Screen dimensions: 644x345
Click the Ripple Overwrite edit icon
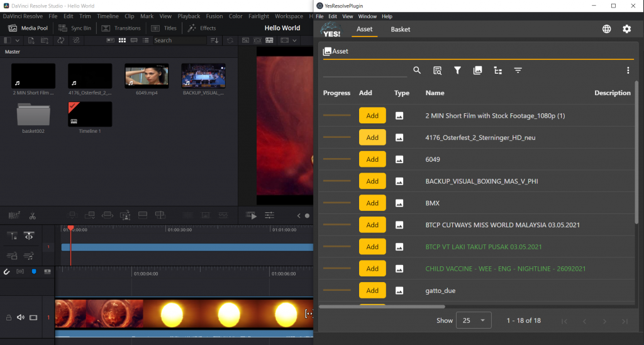click(107, 215)
